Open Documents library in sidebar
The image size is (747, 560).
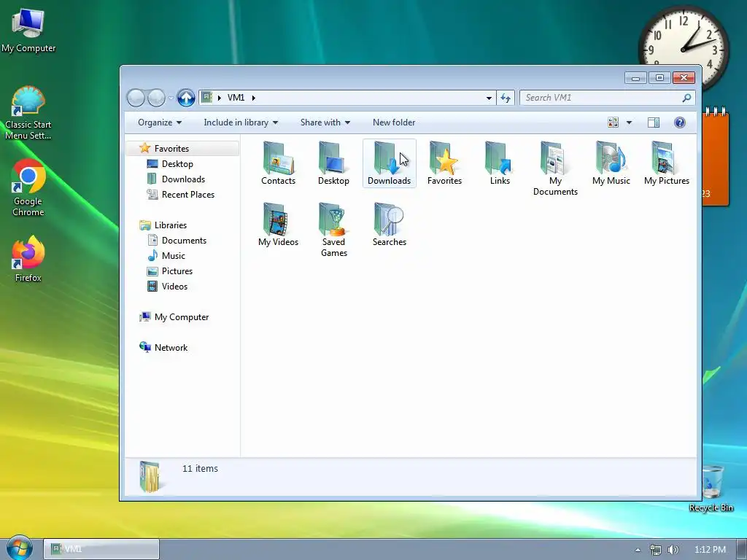tap(184, 241)
